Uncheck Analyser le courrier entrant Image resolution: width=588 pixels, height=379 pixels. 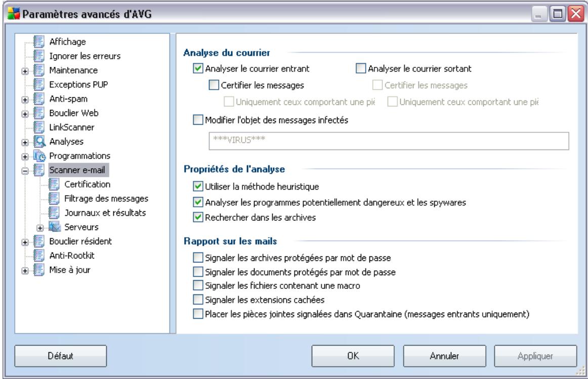pos(198,68)
